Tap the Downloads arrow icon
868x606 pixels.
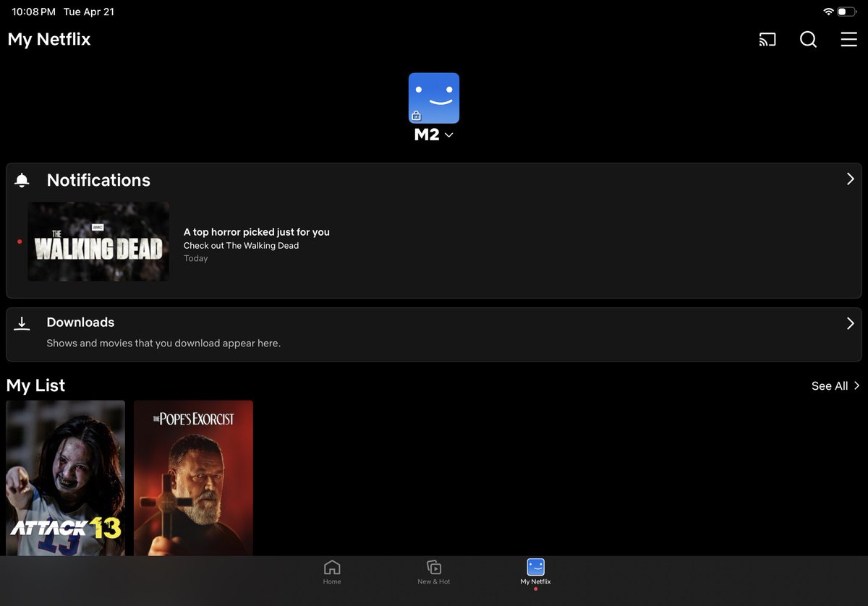[22, 323]
